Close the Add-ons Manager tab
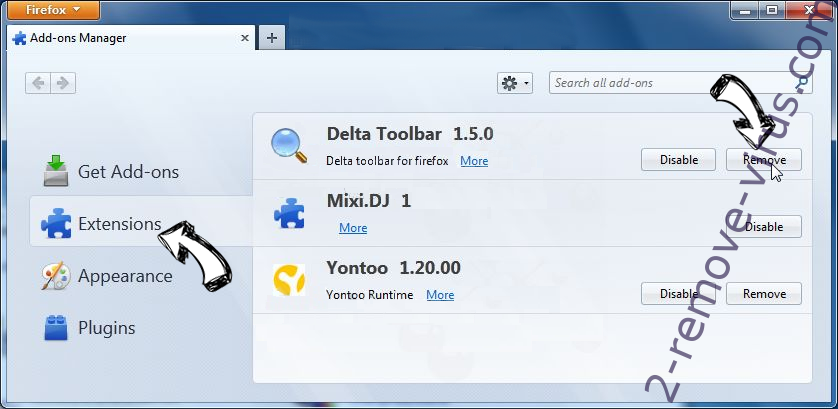The image size is (838, 409). click(245, 38)
